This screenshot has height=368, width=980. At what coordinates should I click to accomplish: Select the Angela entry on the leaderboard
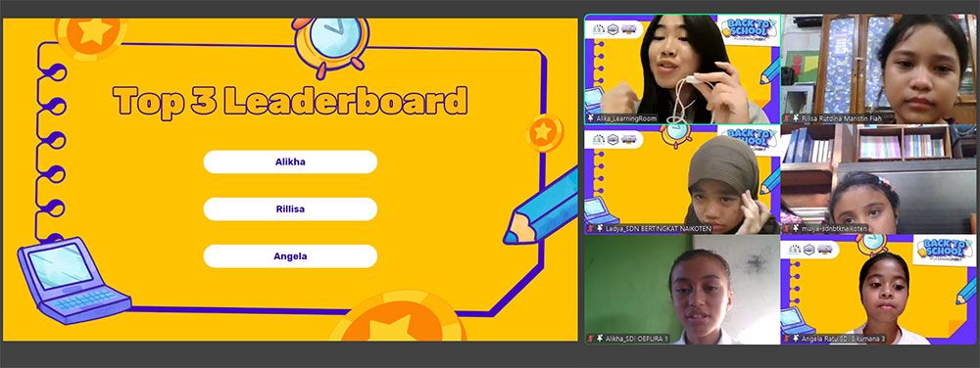coord(290,256)
